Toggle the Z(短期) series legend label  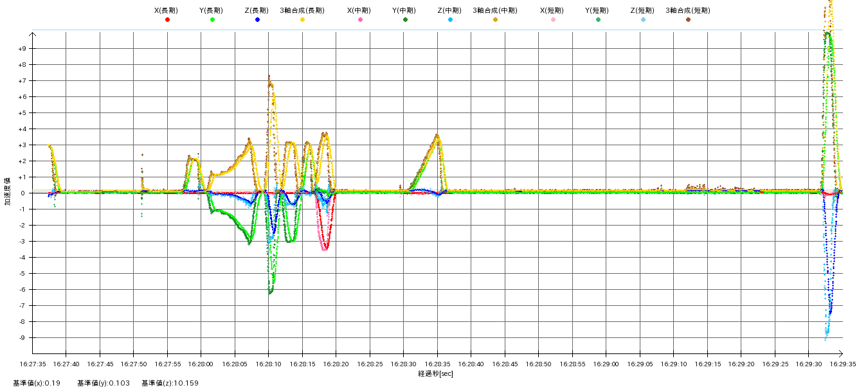642,10
